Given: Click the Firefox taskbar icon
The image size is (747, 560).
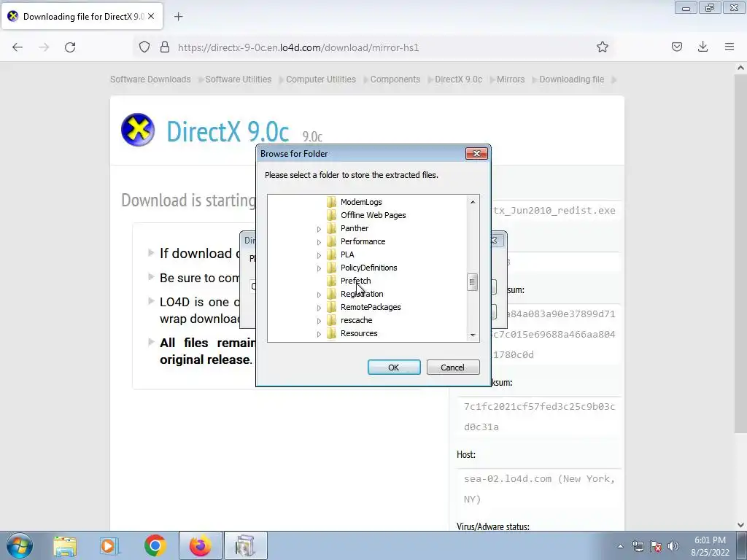Looking at the screenshot, I should coord(200,545).
